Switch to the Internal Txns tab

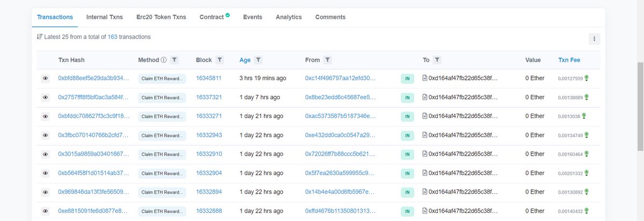click(105, 17)
